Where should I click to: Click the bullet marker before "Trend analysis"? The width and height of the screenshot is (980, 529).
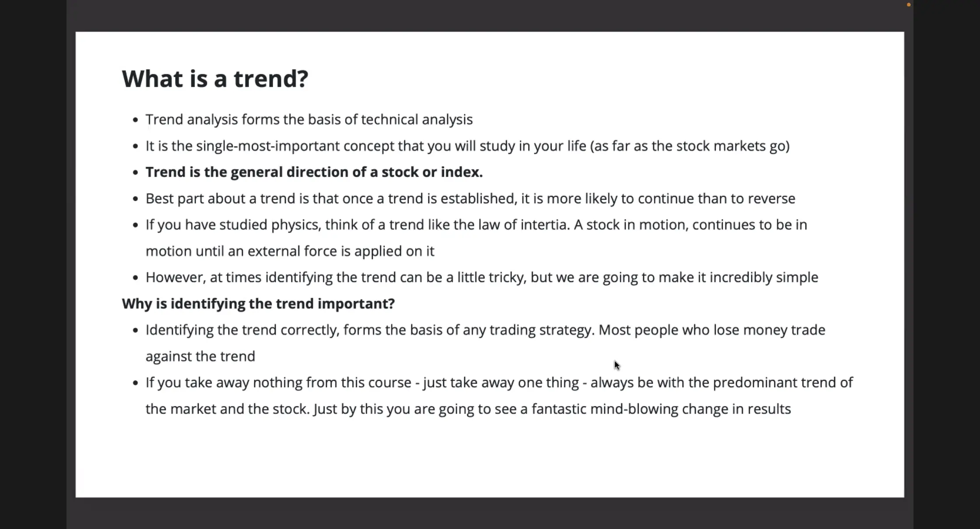tap(136, 120)
